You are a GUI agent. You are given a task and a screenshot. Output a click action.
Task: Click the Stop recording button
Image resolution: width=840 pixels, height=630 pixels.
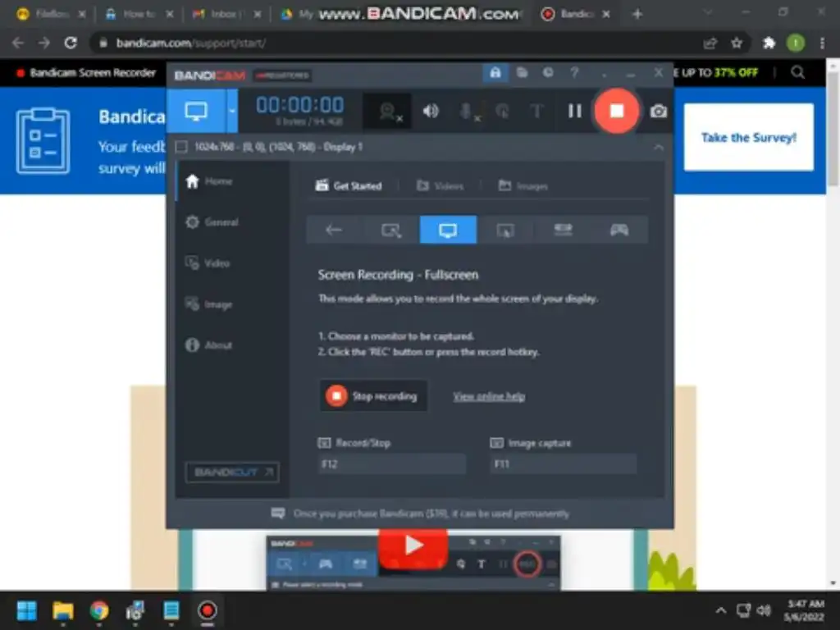point(373,396)
